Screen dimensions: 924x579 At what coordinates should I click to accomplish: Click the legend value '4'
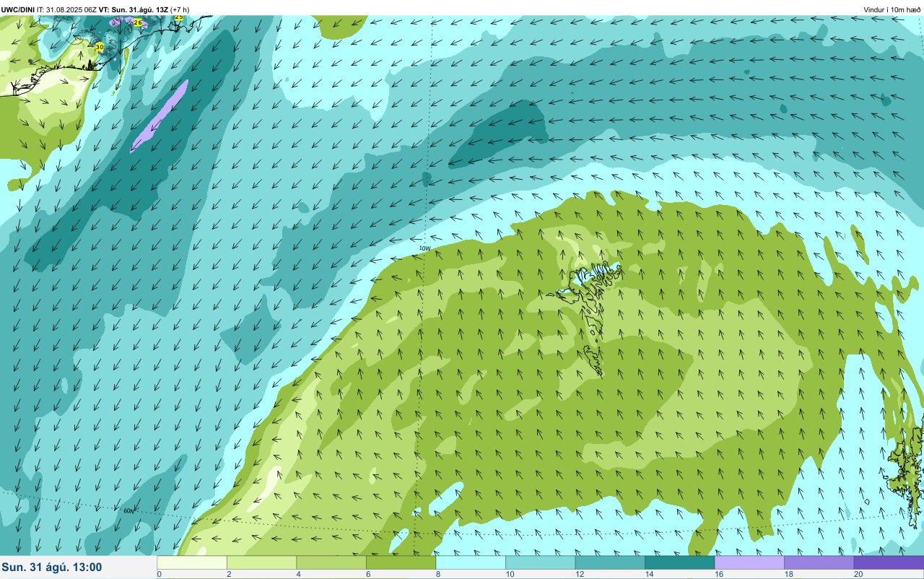point(297,574)
